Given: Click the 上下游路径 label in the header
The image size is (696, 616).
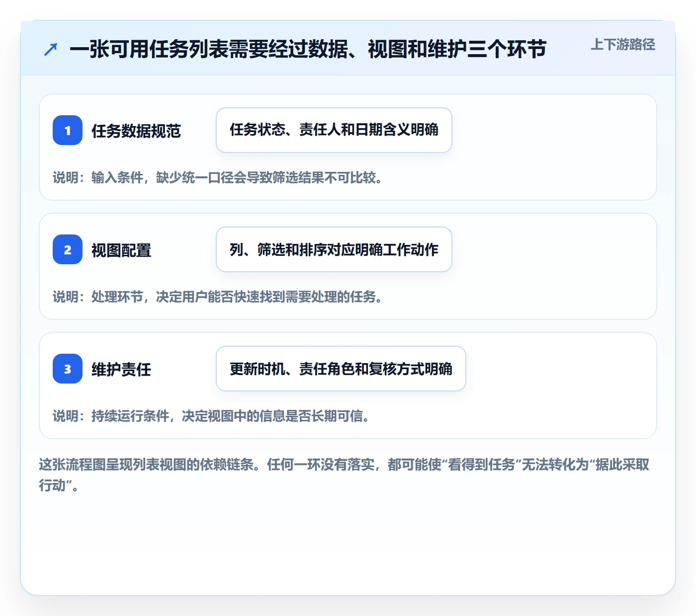Looking at the screenshot, I should click(x=623, y=45).
